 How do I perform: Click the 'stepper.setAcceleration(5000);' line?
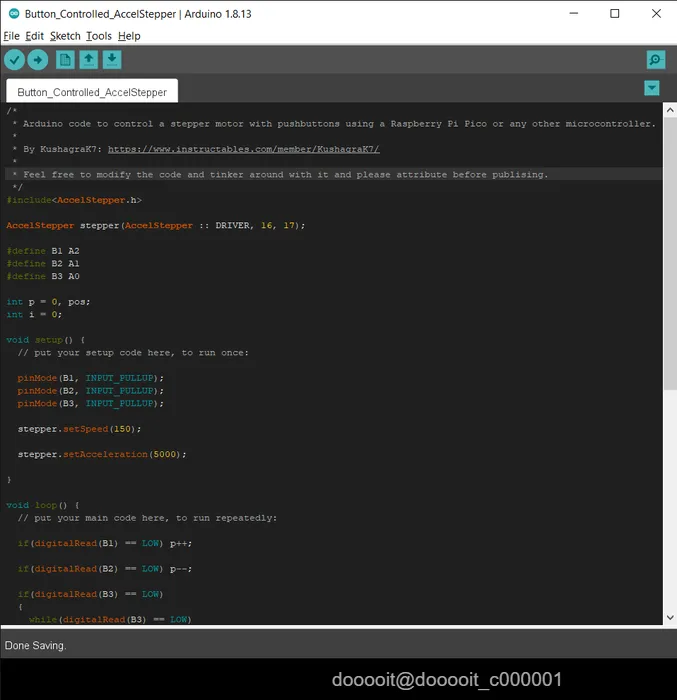[x=102, y=454]
